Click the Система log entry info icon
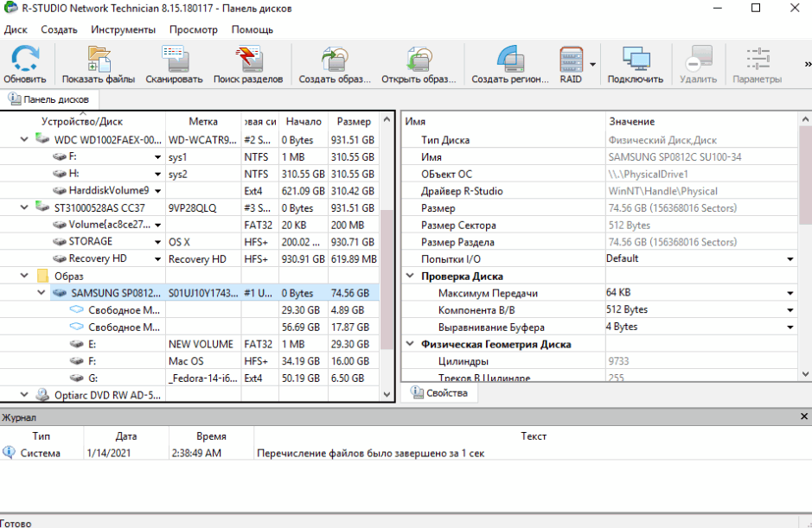This screenshot has height=528, width=812. [x=9, y=453]
